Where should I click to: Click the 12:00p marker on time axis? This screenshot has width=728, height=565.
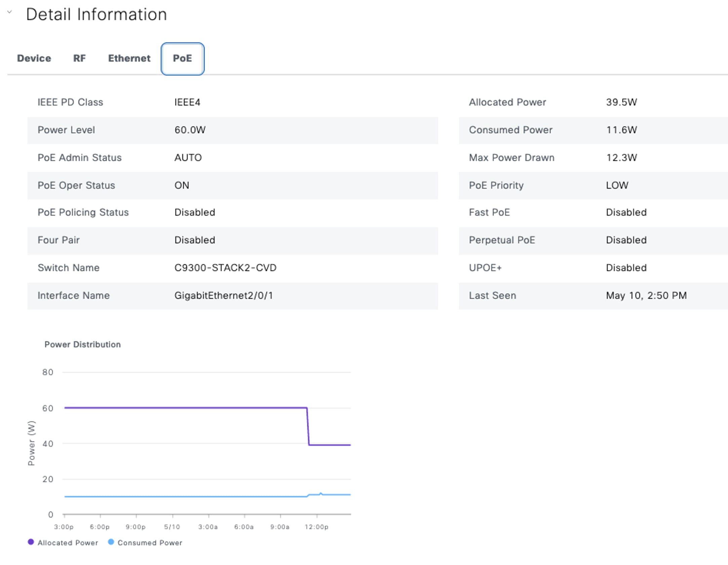click(x=316, y=527)
